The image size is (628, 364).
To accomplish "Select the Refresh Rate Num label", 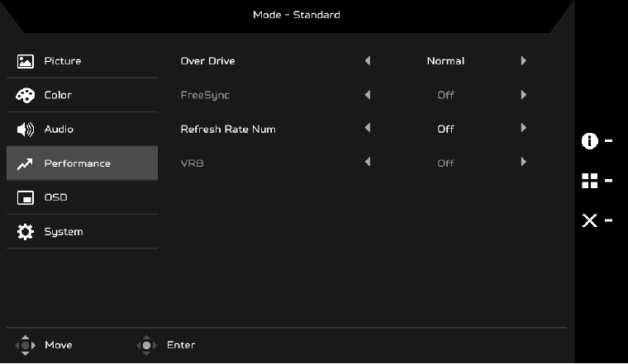I will pyautogui.click(x=228, y=130).
